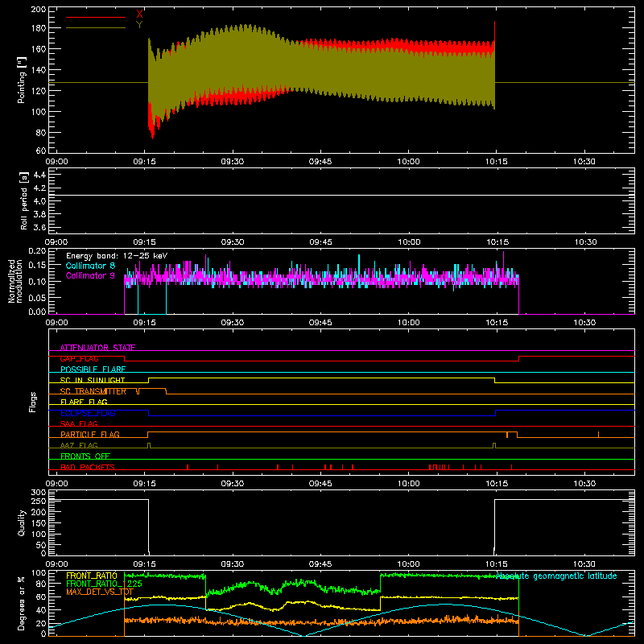Image resolution: width=644 pixels, height=644 pixels.
Task: Click the Collimator 8 legend label
Action: point(90,266)
